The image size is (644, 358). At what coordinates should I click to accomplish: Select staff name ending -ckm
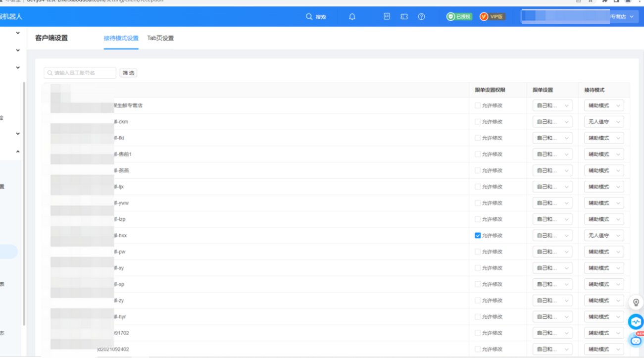pos(121,122)
